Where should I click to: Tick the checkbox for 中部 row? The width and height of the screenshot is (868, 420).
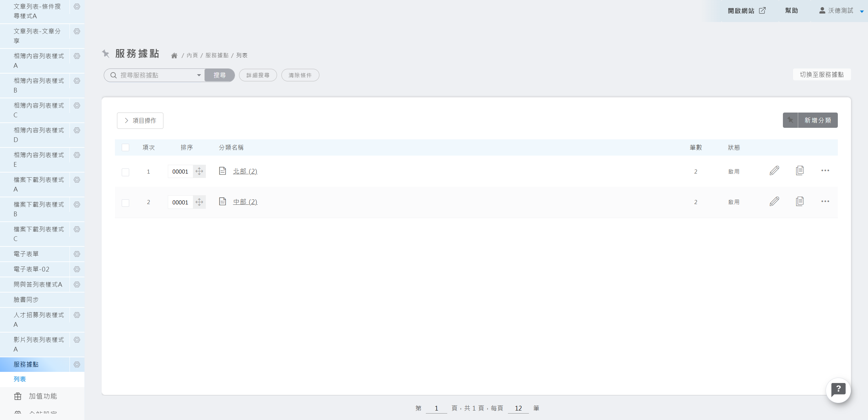click(x=125, y=203)
